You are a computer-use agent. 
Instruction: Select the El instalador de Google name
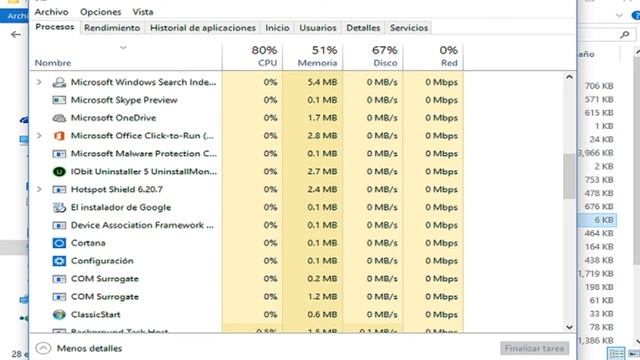(121, 207)
